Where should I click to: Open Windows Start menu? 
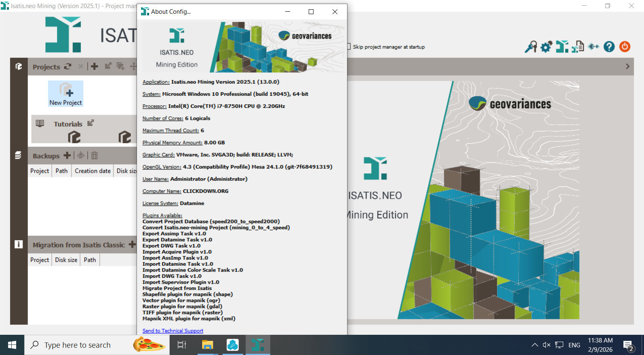(x=12, y=345)
